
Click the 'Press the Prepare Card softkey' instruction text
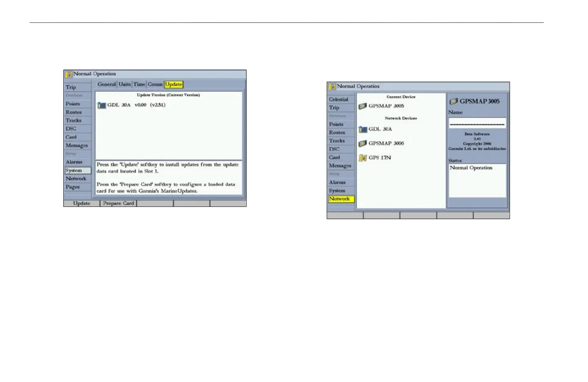[x=166, y=188]
